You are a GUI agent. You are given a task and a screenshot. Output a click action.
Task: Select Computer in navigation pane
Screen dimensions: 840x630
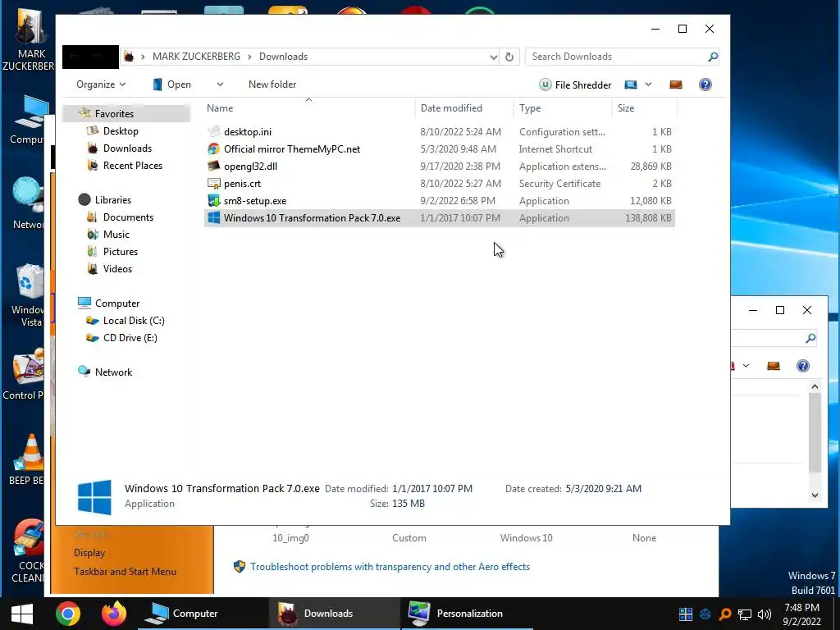tap(116, 304)
